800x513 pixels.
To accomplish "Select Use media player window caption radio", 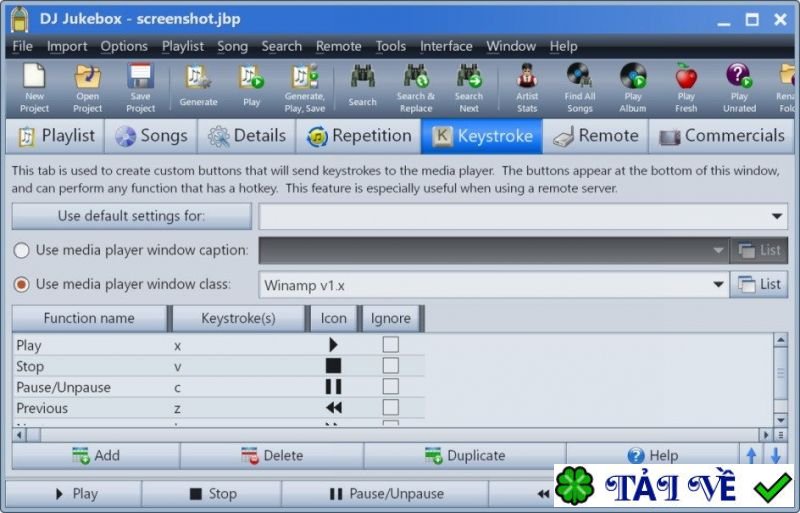I will coord(21,251).
